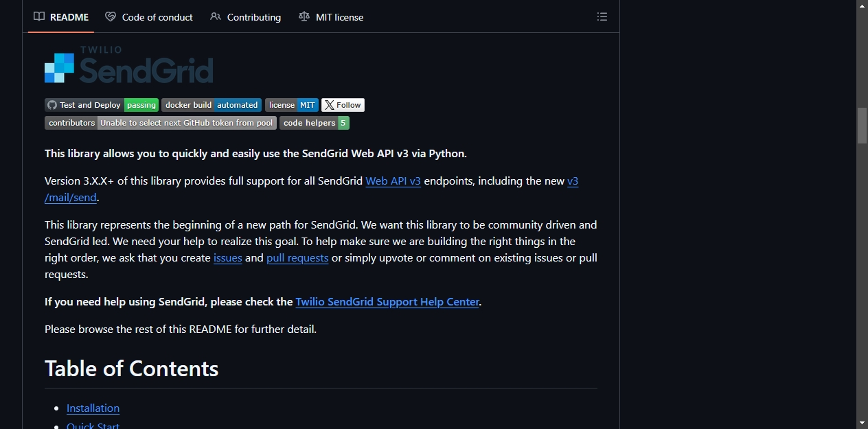Click the scrollbar up arrow

[x=862, y=5]
